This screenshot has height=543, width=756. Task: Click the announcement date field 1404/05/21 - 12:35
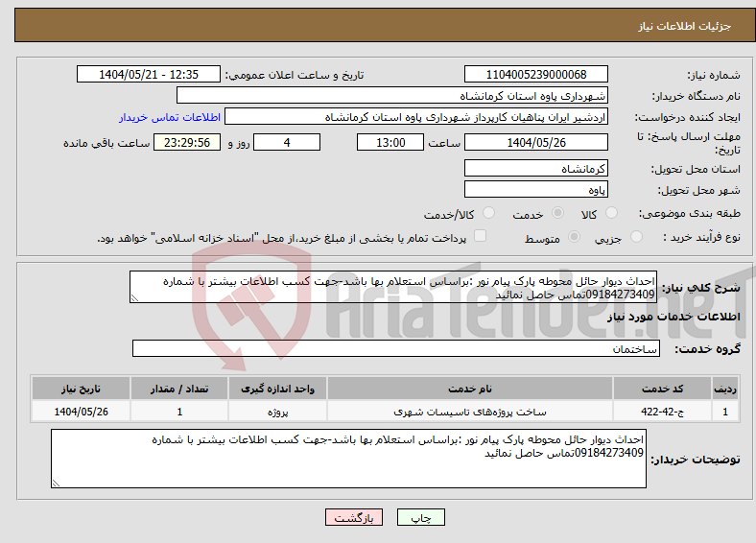coord(149,74)
